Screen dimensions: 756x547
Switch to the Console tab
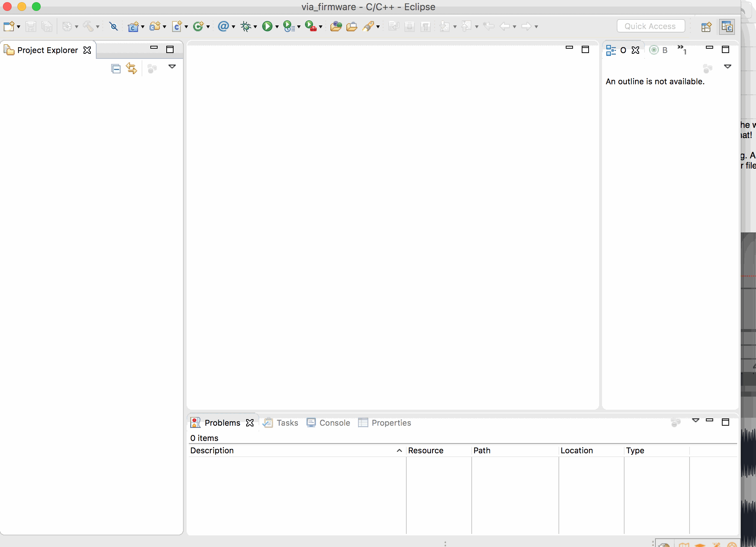334,423
